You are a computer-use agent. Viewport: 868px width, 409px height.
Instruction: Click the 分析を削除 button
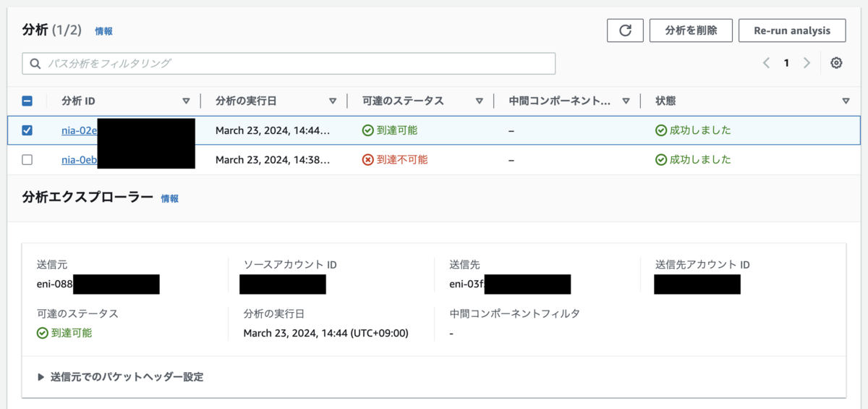[x=691, y=30]
